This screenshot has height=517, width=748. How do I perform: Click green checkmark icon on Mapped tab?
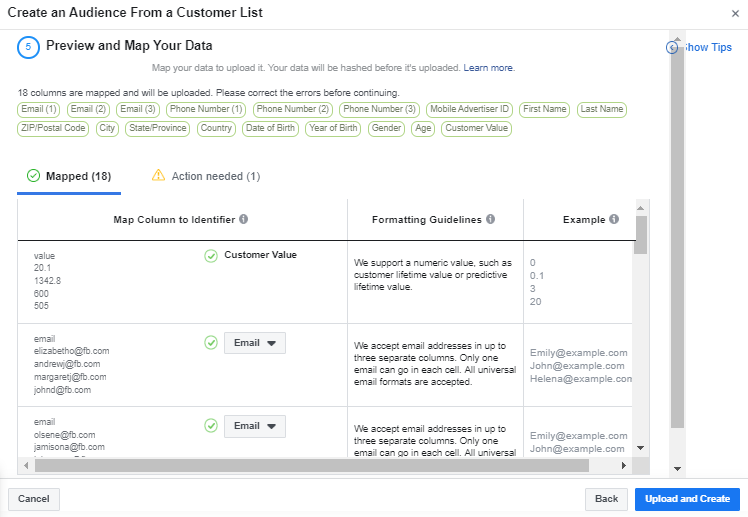(x=33, y=176)
